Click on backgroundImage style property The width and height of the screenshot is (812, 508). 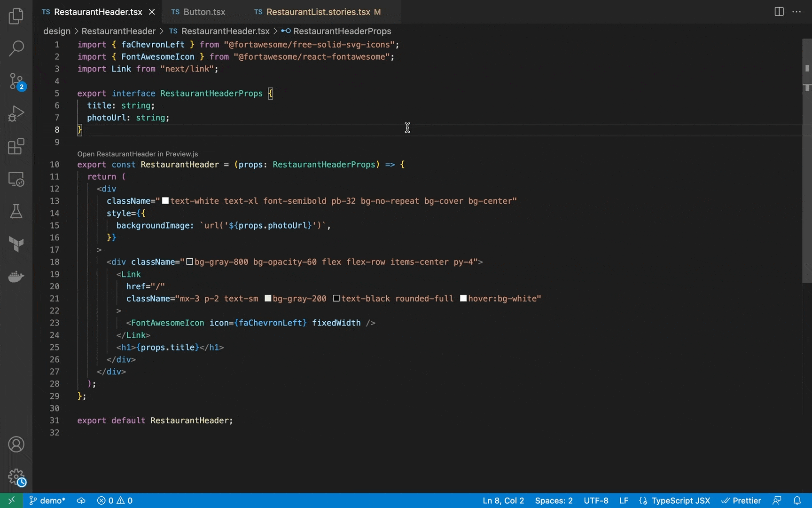coord(155,225)
